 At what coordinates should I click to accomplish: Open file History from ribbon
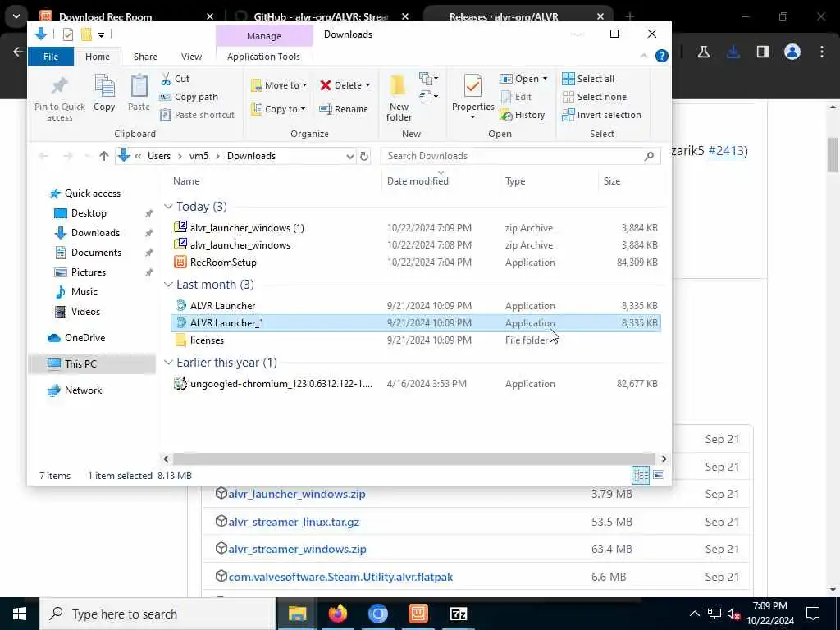point(522,115)
